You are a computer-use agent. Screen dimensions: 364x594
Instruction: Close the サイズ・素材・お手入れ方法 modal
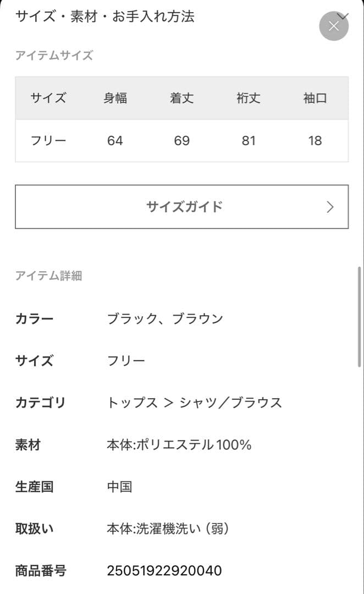(x=334, y=25)
